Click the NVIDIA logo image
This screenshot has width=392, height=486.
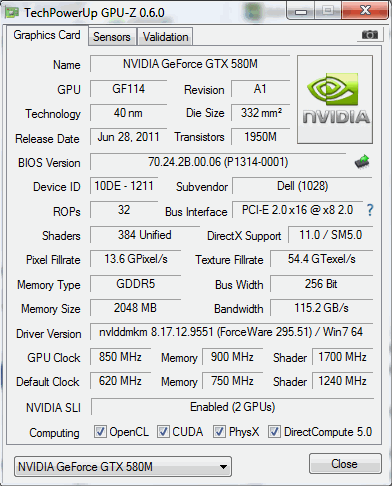pyautogui.click(x=335, y=100)
